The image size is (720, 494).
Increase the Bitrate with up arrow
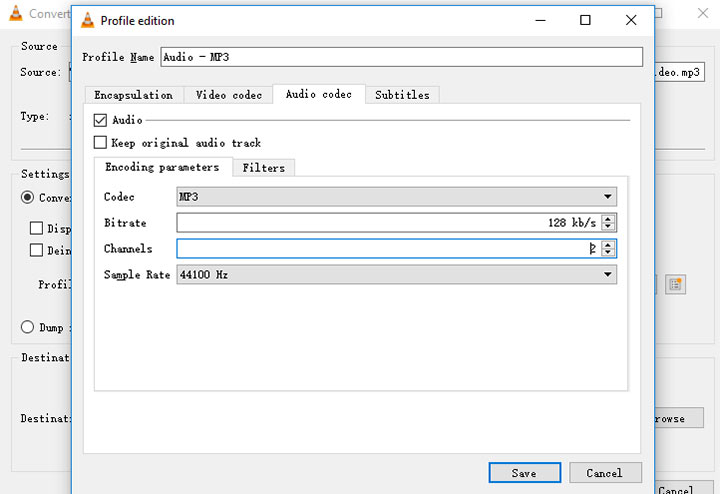click(608, 219)
